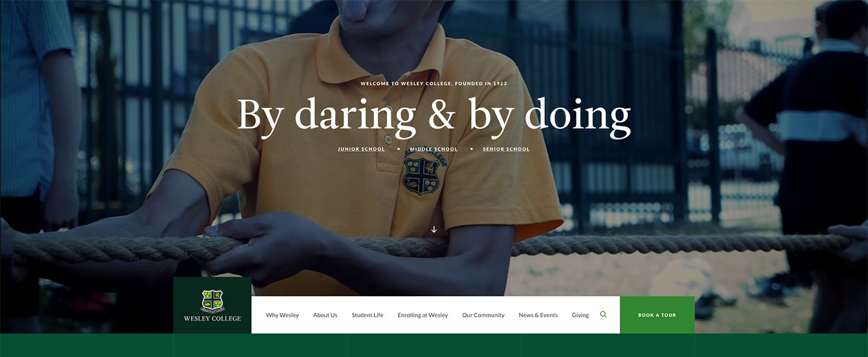The image size is (868, 357).
Task: Open Enrolling at Wesley menu item
Action: pyautogui.click(x=423, y=315)
